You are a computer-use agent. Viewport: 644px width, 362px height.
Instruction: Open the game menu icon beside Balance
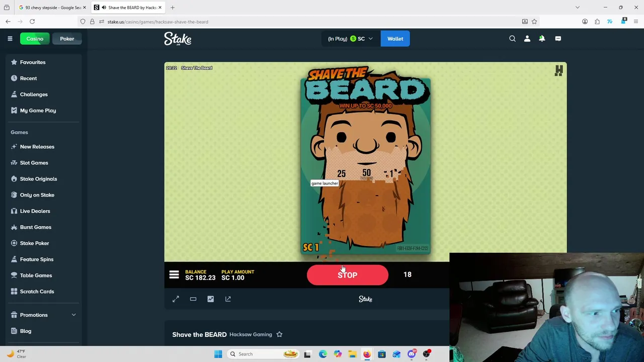174,275
